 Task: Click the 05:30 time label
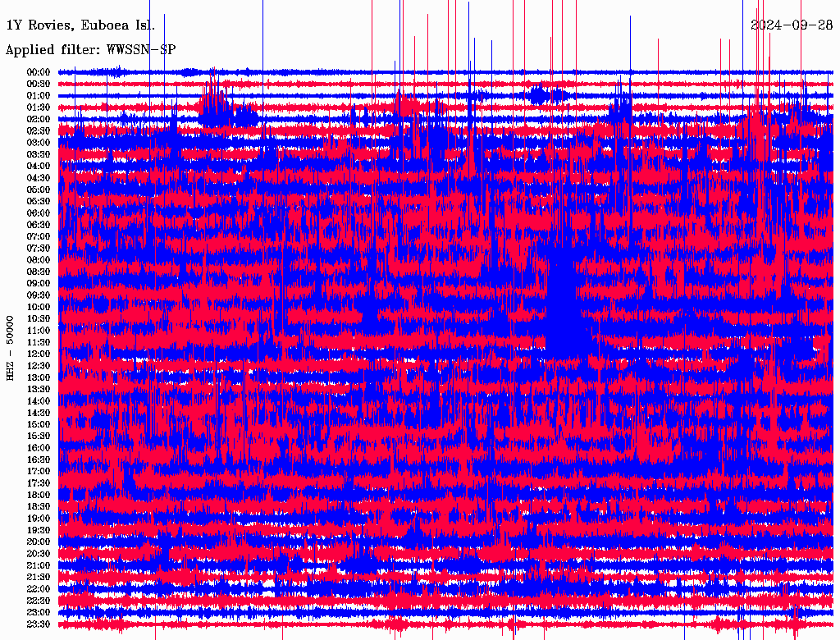(39, 201)
